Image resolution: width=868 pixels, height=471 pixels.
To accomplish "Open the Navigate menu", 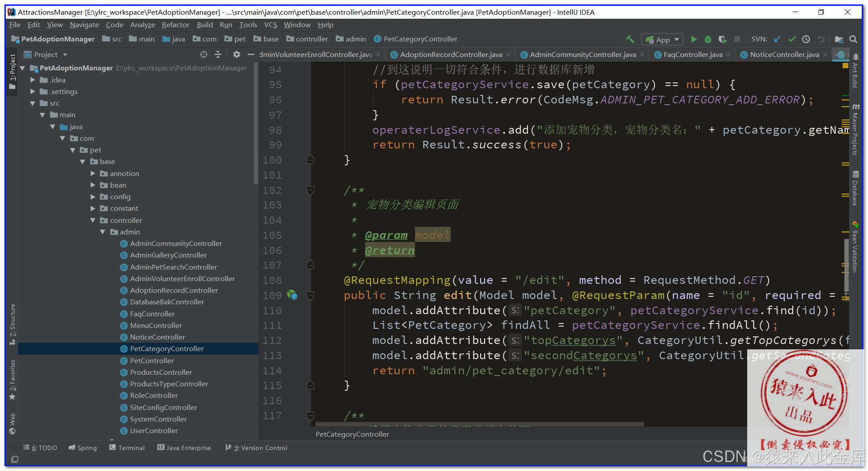I will point(84,25).
